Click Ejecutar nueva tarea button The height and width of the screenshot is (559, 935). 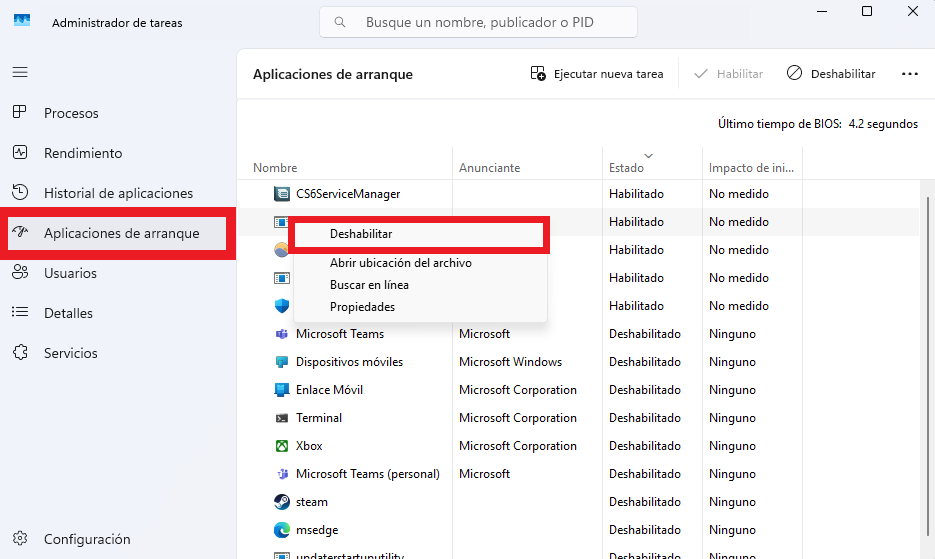click(x=597, y=73)
